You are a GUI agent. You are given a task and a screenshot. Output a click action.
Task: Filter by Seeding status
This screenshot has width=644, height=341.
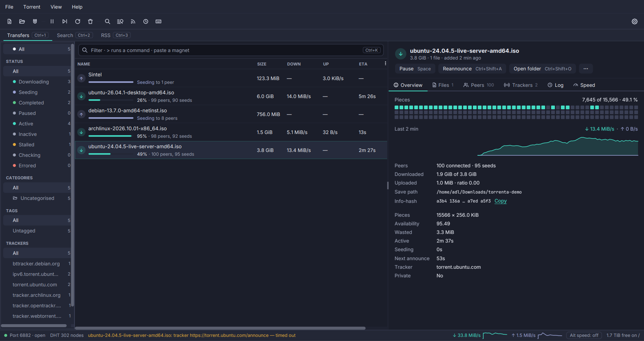pos(37,92)
